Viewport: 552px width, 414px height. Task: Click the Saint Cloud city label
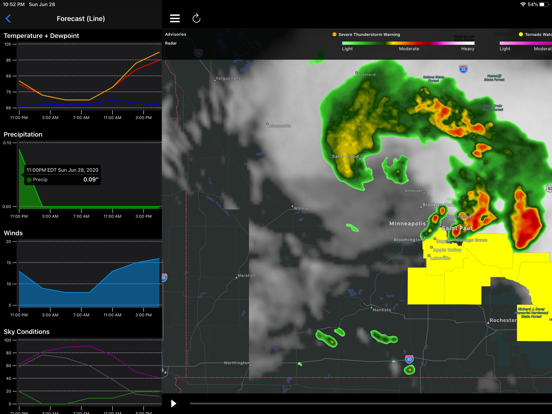click(x=345, y=156)
